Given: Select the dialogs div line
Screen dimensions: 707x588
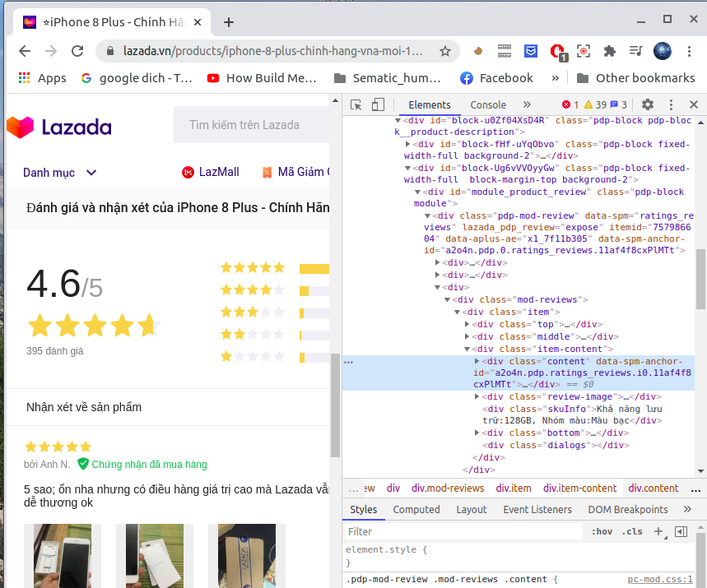Looking at the screenshot, I should tap(556, 445).
